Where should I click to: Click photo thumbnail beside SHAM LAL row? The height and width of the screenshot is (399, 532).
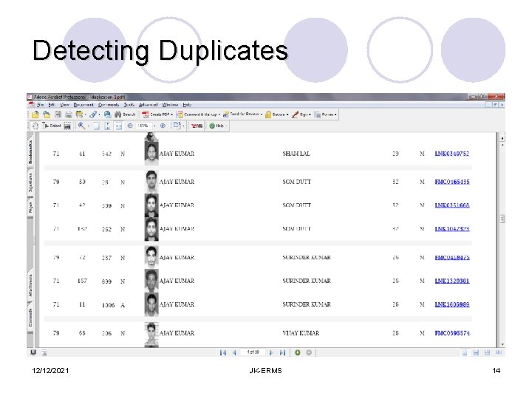[x=151, y=154]
